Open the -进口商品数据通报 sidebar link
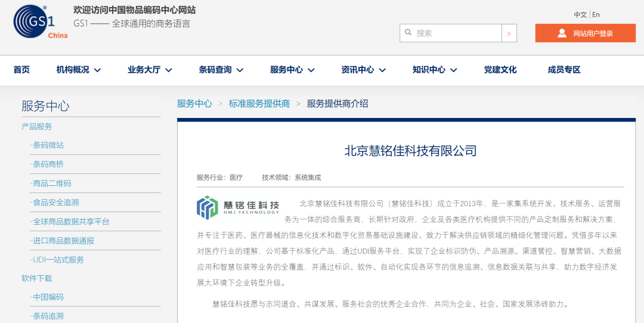Image resolution: width=644 pixels, height=323 pixels. click(62, 241)
